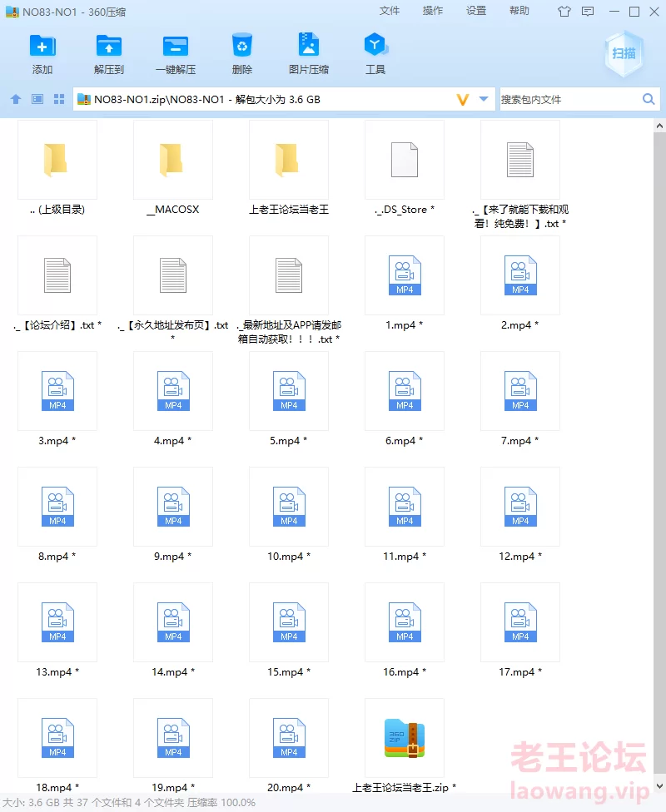Screen dimensions: 666x812
Task: Go up one level with the arrow icon
Action: pyautogui.click(x=16, y=99)
